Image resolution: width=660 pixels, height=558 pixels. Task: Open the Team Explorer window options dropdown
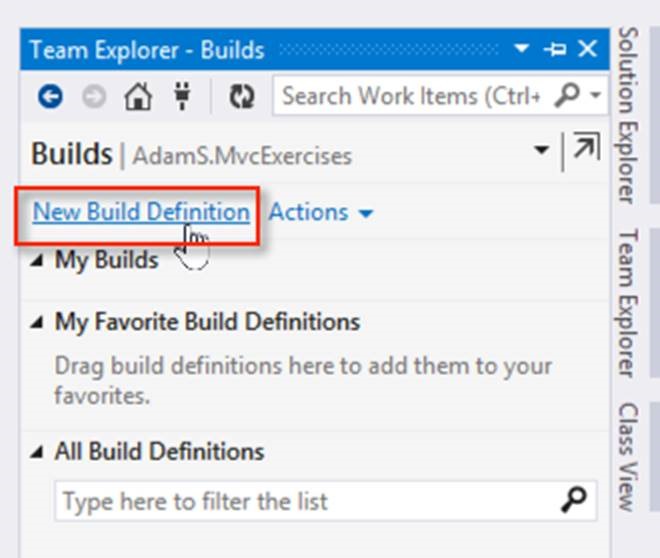pyautogui.click(x=522, y=48)
